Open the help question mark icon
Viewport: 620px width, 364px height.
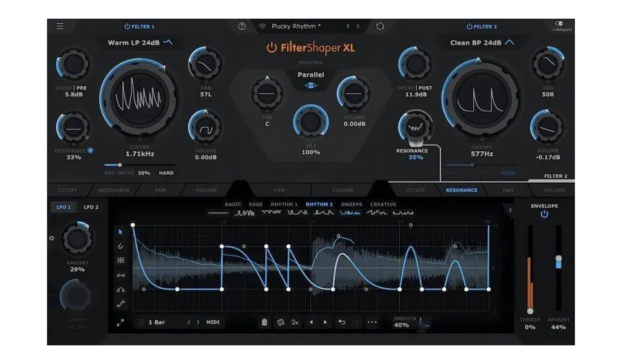241,26
